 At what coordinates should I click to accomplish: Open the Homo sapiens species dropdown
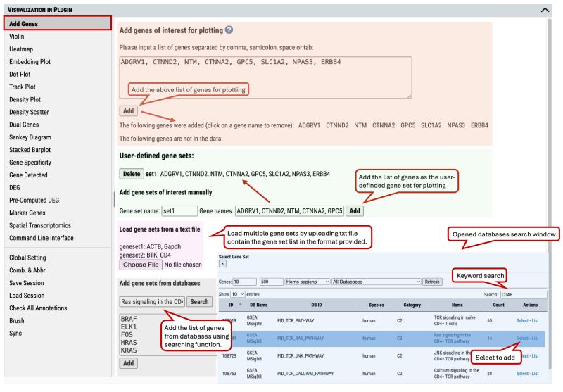pos(308,282)
